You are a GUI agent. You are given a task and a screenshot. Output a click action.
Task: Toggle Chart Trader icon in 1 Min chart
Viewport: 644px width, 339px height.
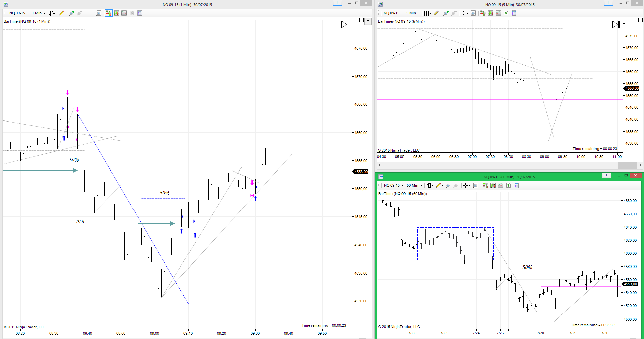coord(108,13)
